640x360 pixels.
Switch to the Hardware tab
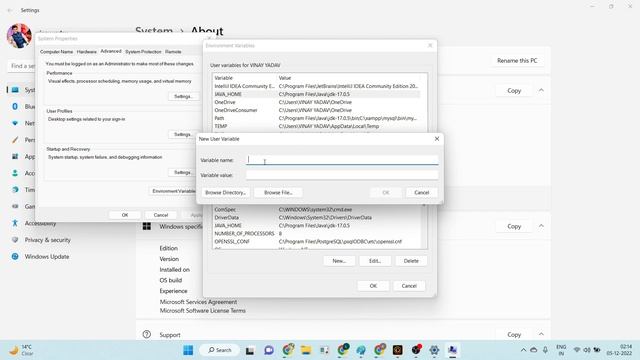pyautogui.click(x=87, y=52)
